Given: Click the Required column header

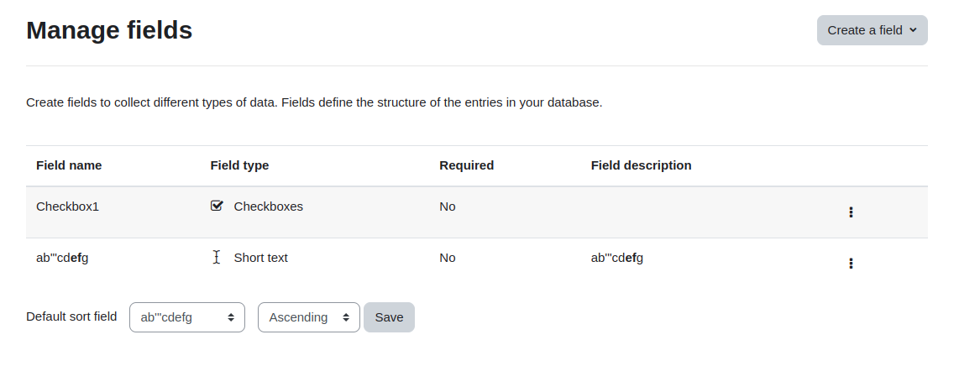Looking at the screenshot, I should tap(466, 165).
